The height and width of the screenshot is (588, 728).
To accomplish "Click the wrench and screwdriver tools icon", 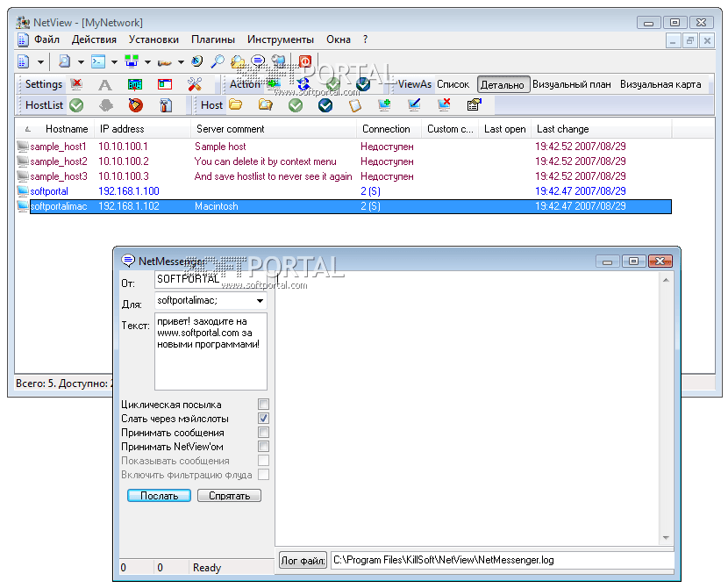I will (195, 84).
